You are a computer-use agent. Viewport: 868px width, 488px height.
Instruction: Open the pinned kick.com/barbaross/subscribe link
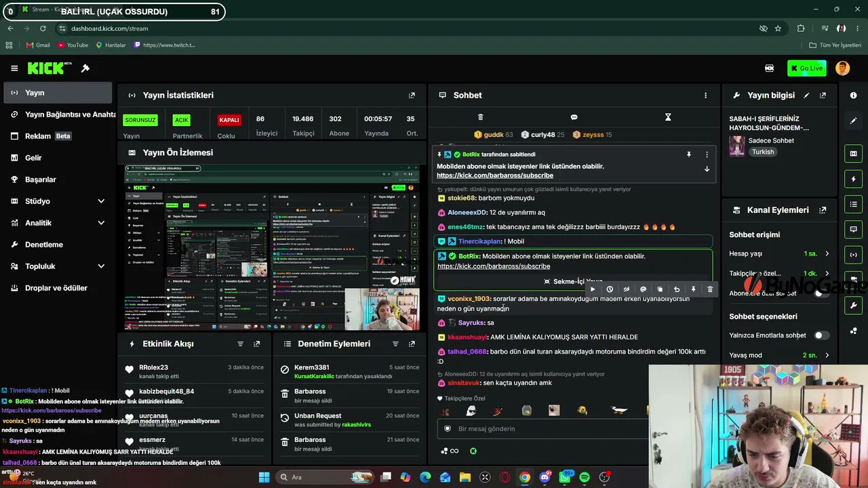point(495,176)
